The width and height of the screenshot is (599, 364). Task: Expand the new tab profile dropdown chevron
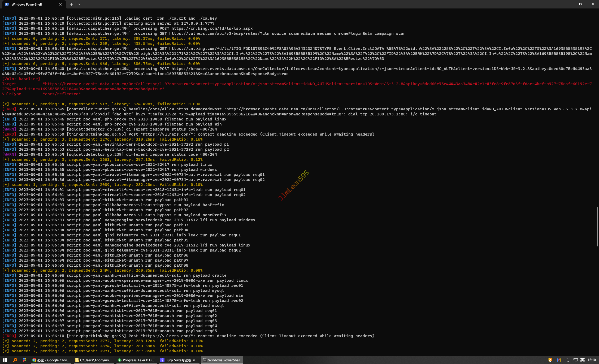click(x=79, y=4)
